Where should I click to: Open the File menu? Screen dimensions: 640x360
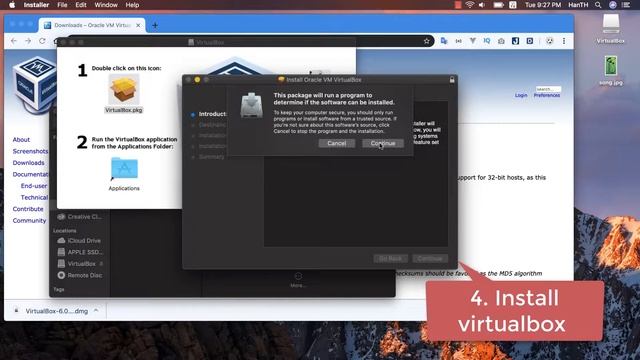pos(62,5)
